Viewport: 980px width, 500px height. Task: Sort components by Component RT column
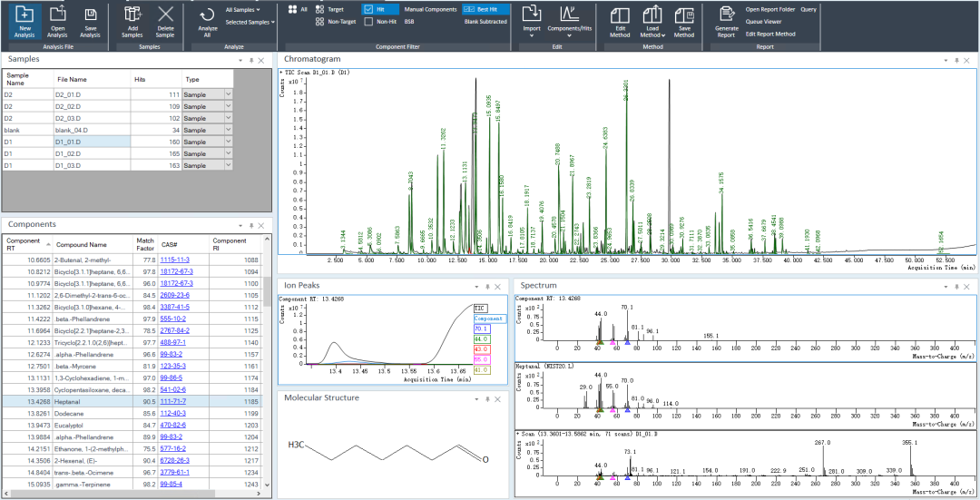pos(27,244)
